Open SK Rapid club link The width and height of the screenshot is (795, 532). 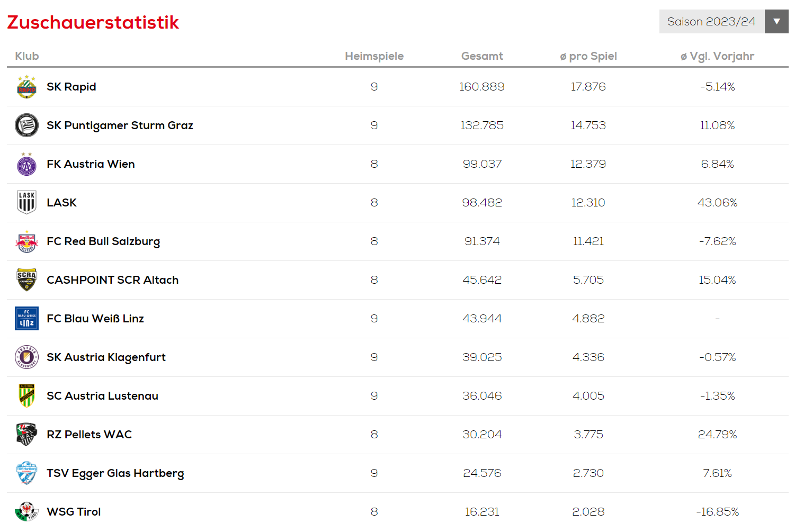72,87
